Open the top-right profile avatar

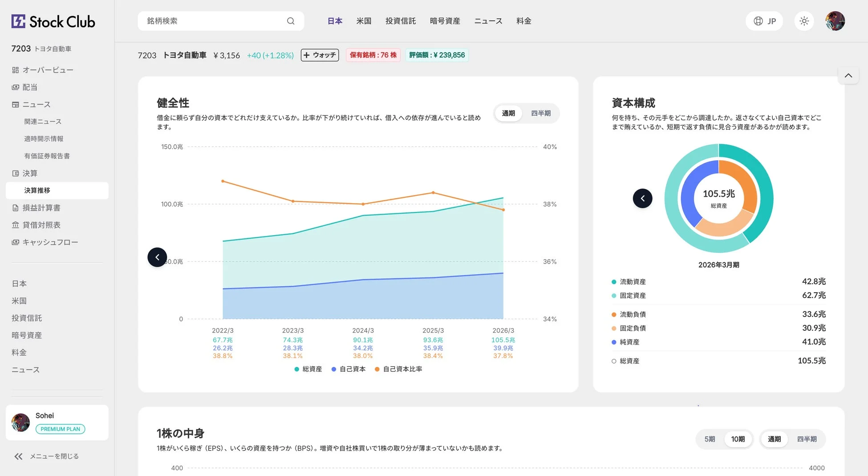coord(835,21)
